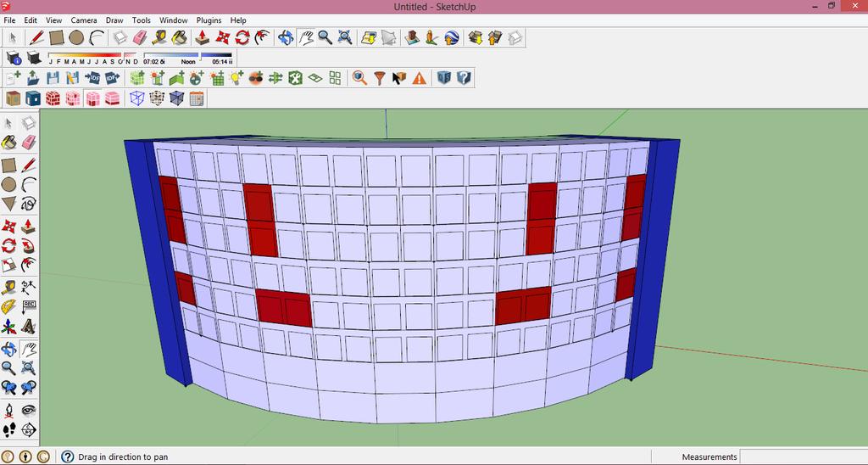This screenshot has height=465, width=868.
Task: Open the Window menu
Action: pos(173,20)
